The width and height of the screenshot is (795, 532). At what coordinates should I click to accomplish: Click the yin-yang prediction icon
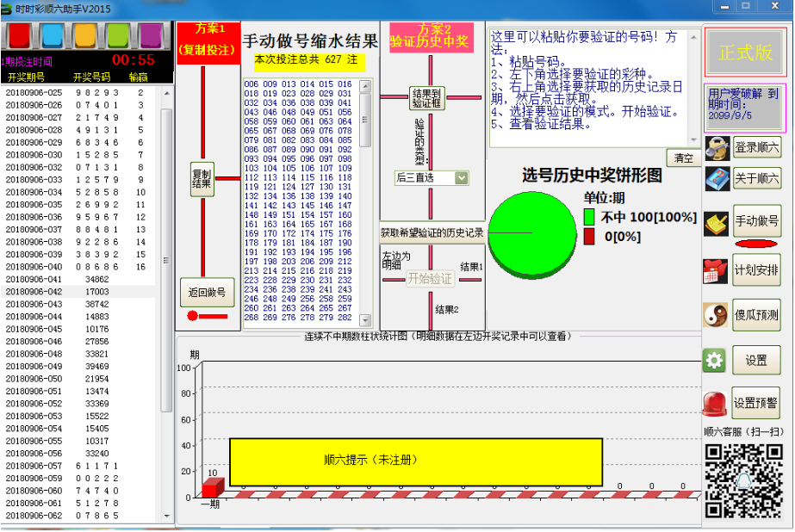[716, 315]
